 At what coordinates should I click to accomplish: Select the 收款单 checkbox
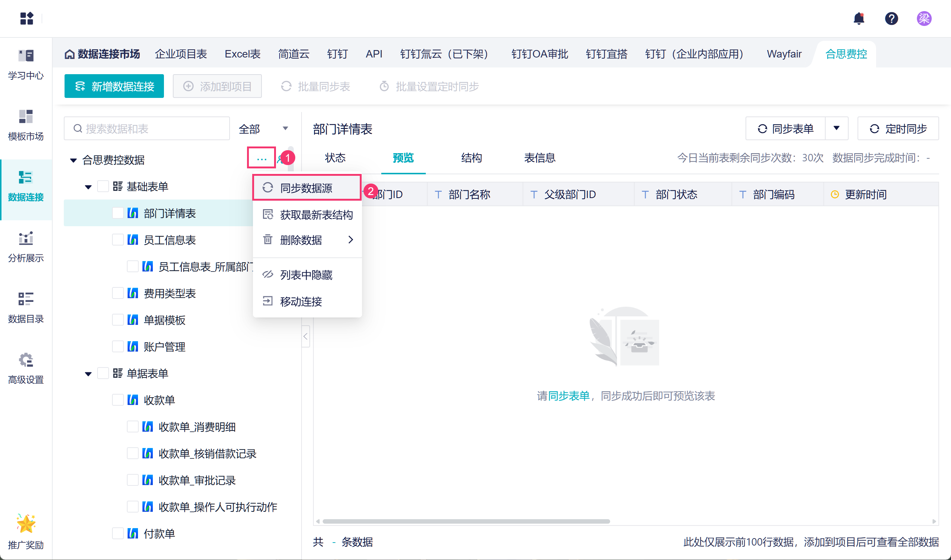click(x=118, y=400)
